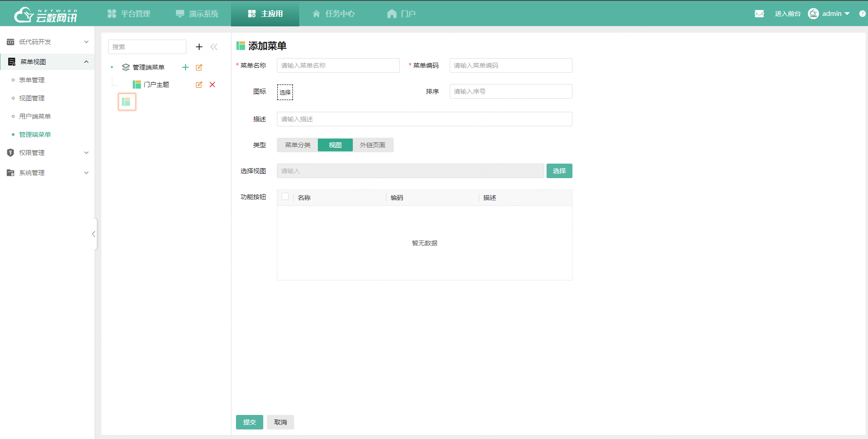
Task: Click the help question mark icon
Action: pyautogui.click(x=862, y=14)
